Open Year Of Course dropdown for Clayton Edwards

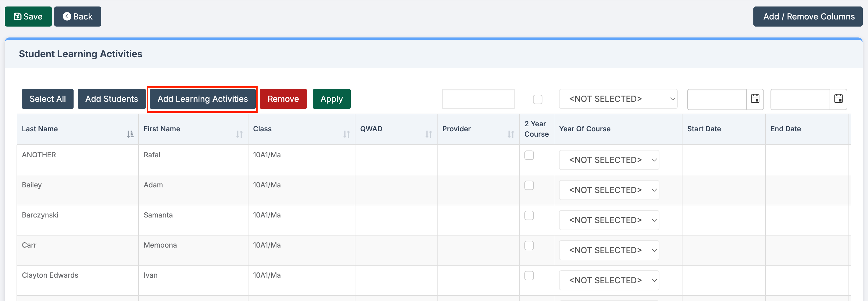(x=609, y=280)
